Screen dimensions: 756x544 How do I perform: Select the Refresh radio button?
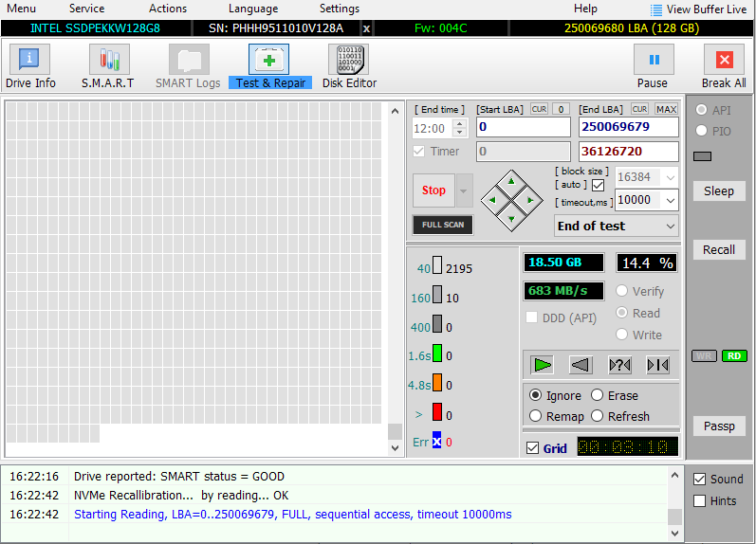[597, 416]
